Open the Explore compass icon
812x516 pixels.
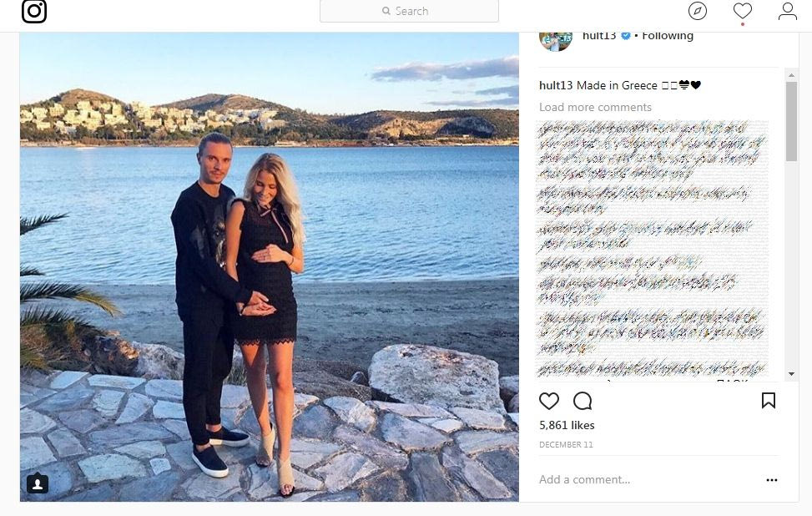point(698,11)
